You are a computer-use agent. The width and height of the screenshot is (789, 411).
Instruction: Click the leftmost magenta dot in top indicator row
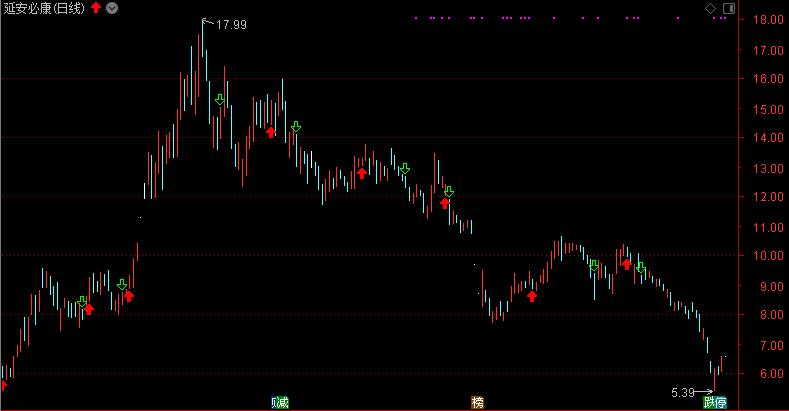414,18
